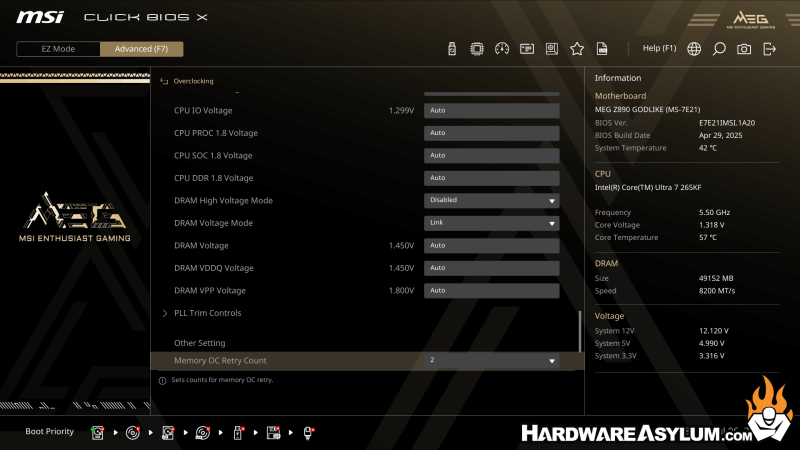Click the 5.50 GHz frequency value
Viewport: 800px width, 450px height.
pos(714,213)
